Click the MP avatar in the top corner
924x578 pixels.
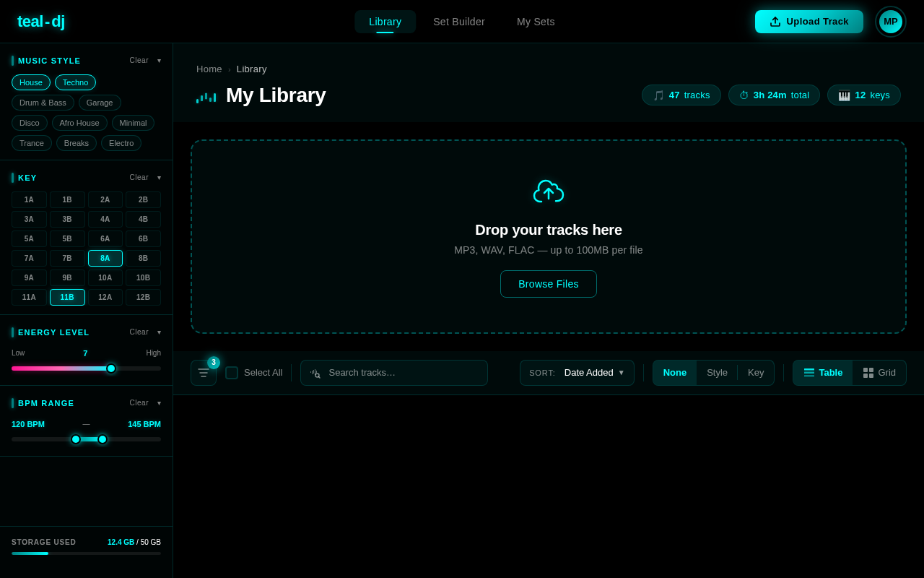point(890,22)
